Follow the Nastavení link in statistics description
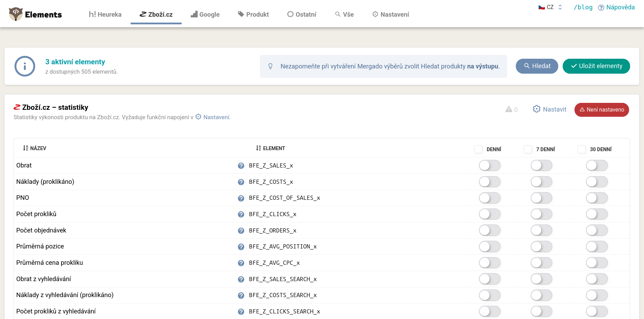The image size is (644, 319). 213,117
